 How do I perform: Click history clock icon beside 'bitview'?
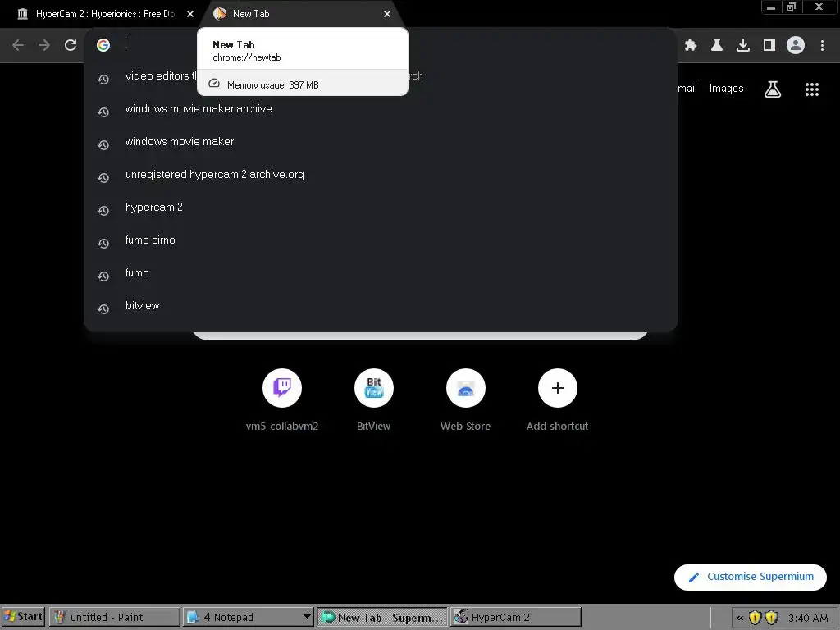coord(103,309)
